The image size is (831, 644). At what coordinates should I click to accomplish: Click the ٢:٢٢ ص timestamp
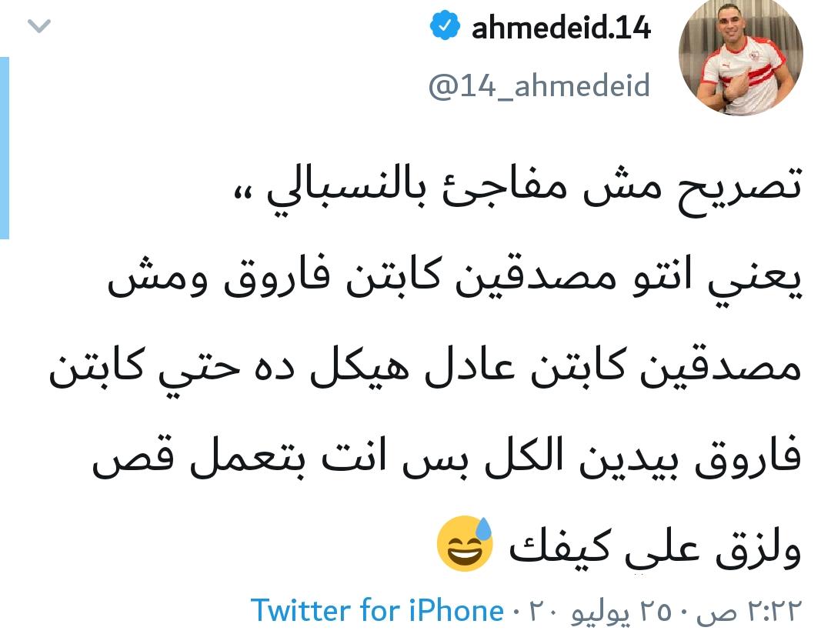tap(749, 611)
